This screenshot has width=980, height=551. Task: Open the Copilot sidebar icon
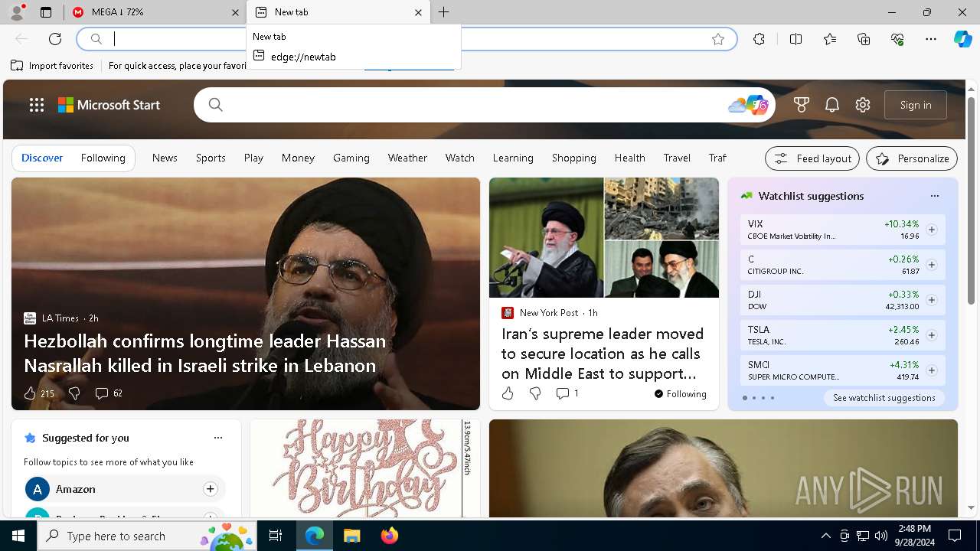[x=962, y=39]
